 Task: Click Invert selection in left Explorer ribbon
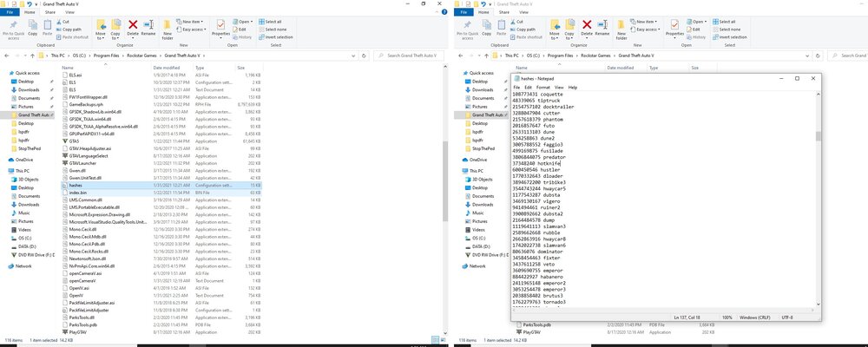pyautogui.click(x=275, y=37)
